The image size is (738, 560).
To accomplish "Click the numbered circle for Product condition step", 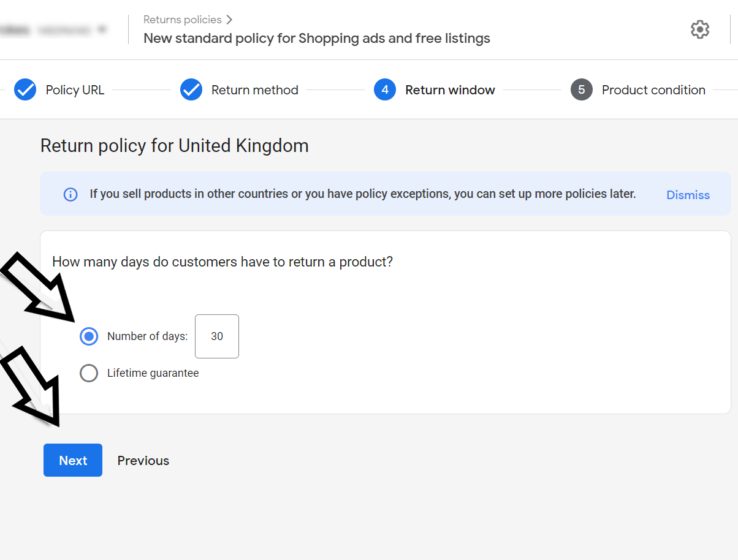I will [x=580, y=89].
